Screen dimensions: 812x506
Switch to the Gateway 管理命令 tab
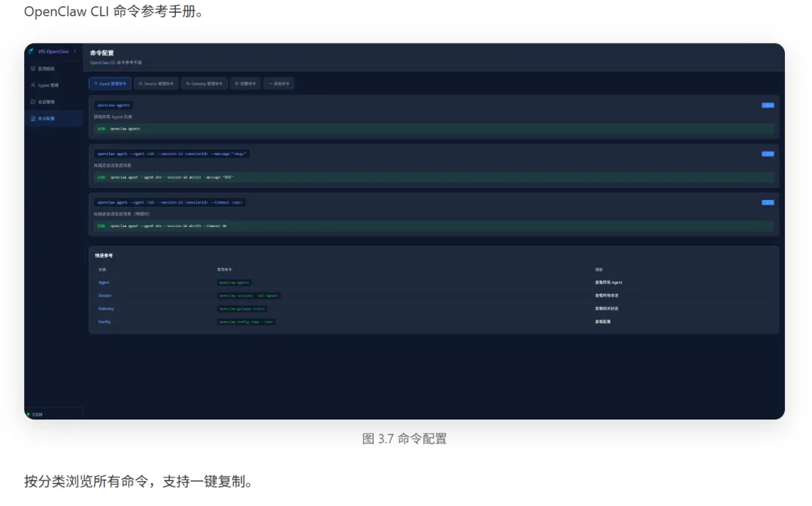(205, 83)
